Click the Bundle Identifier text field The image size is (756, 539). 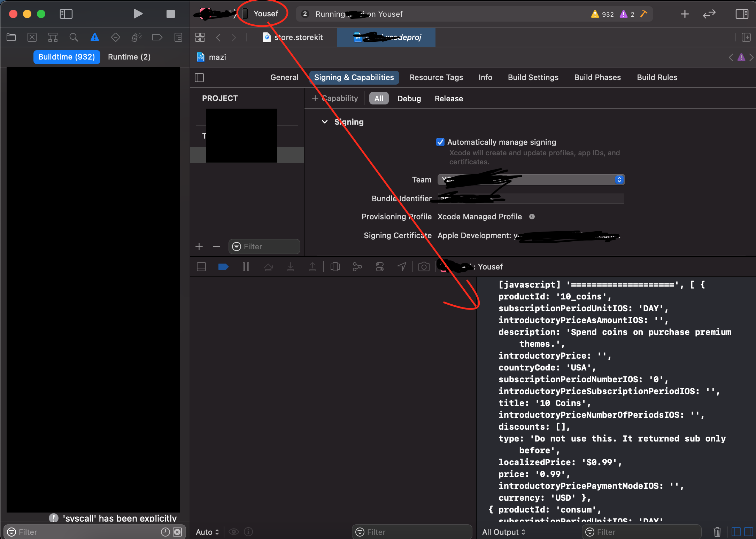(557, 198)
